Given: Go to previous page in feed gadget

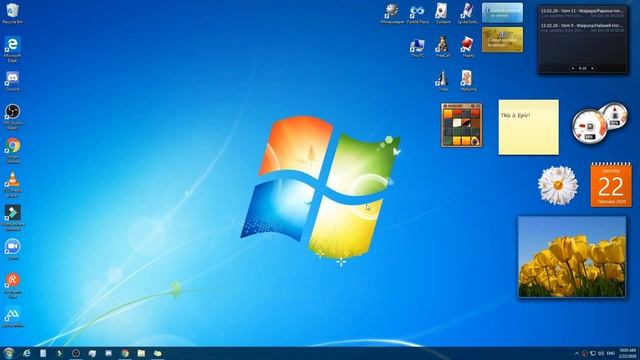Looking at the screenshot, I should 573,68.
